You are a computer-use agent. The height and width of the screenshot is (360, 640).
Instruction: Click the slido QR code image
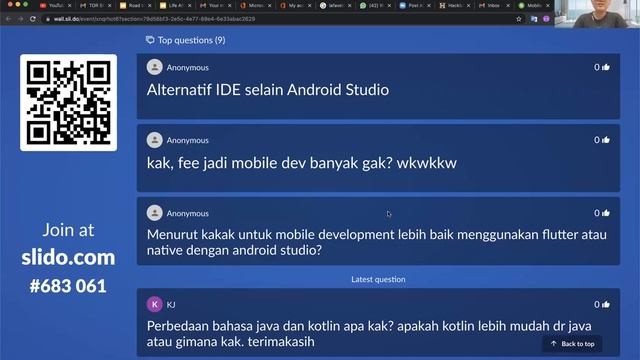click(x=69, y=102)
